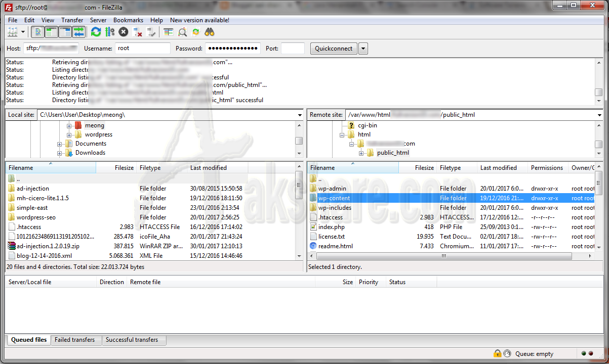Search for files with binoculars icon
This screenshot has height=364, width=609.
(210, 32)
